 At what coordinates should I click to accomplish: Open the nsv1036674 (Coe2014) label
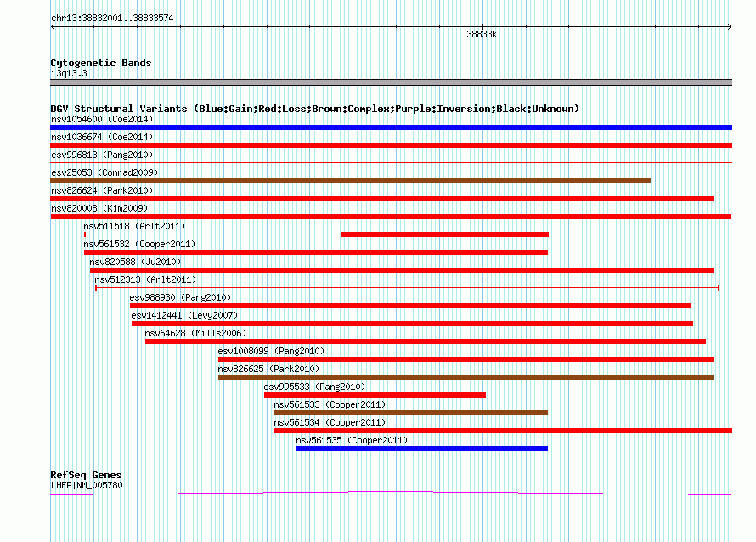(102, 137)
